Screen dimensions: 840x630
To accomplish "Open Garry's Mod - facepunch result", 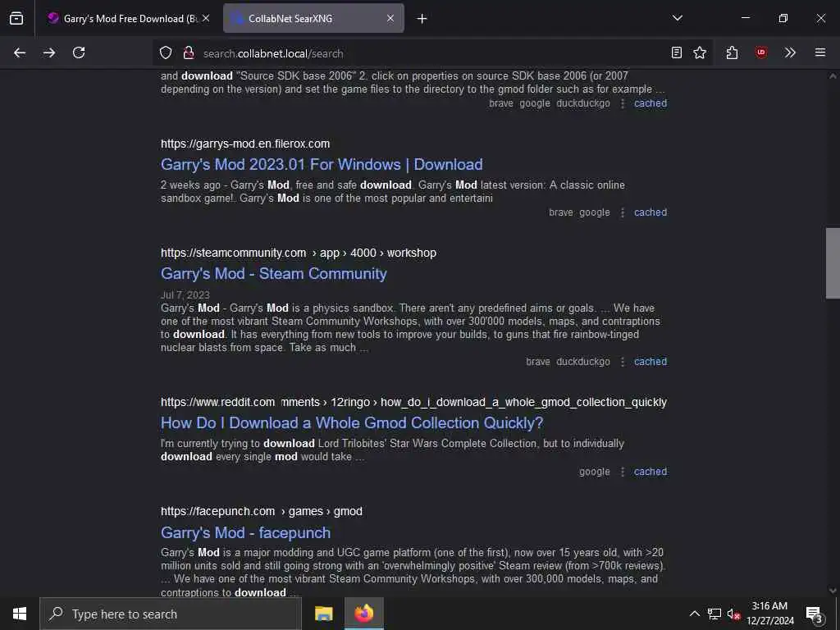I will pos(245,533).
